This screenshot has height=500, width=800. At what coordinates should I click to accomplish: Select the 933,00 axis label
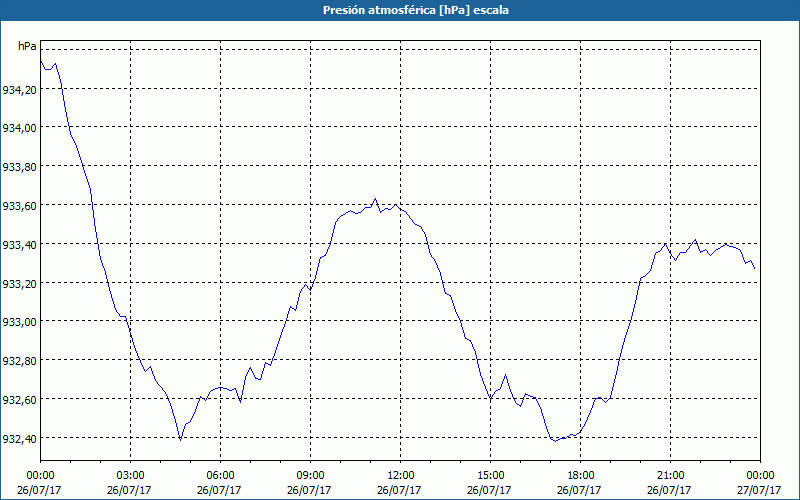pos(19,322)
